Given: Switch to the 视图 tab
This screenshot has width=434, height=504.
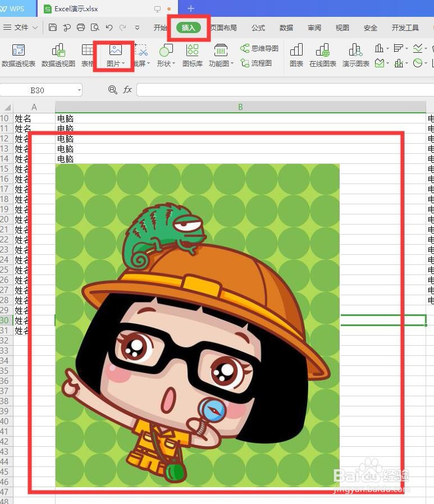Looking at the screenshot, I should coord(342,28).
